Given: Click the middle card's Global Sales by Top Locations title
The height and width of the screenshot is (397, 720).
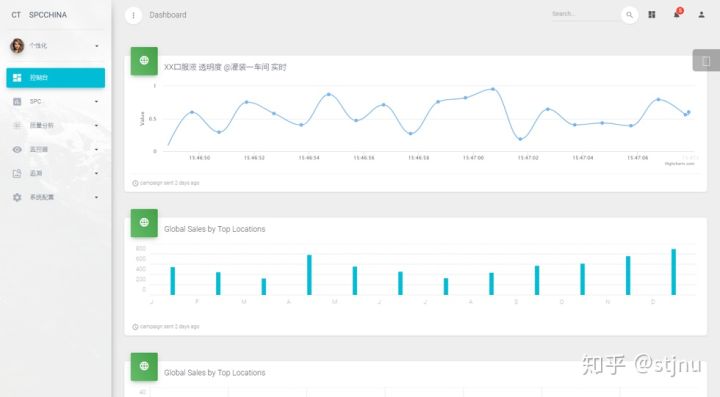Looking at the screenshot, I should coord(214,229).
